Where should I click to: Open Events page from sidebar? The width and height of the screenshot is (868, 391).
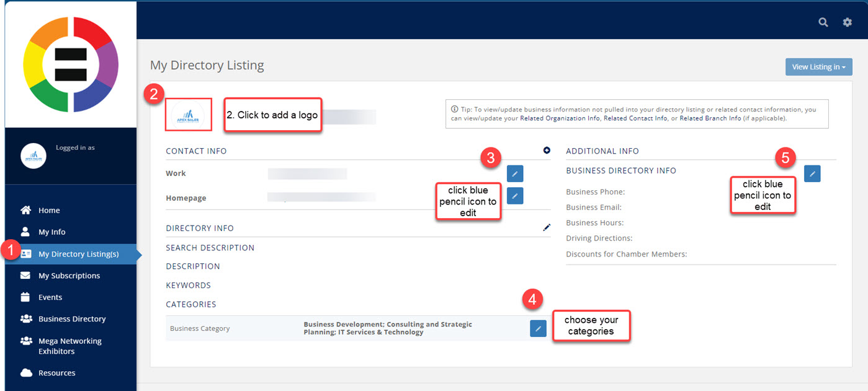50,297
